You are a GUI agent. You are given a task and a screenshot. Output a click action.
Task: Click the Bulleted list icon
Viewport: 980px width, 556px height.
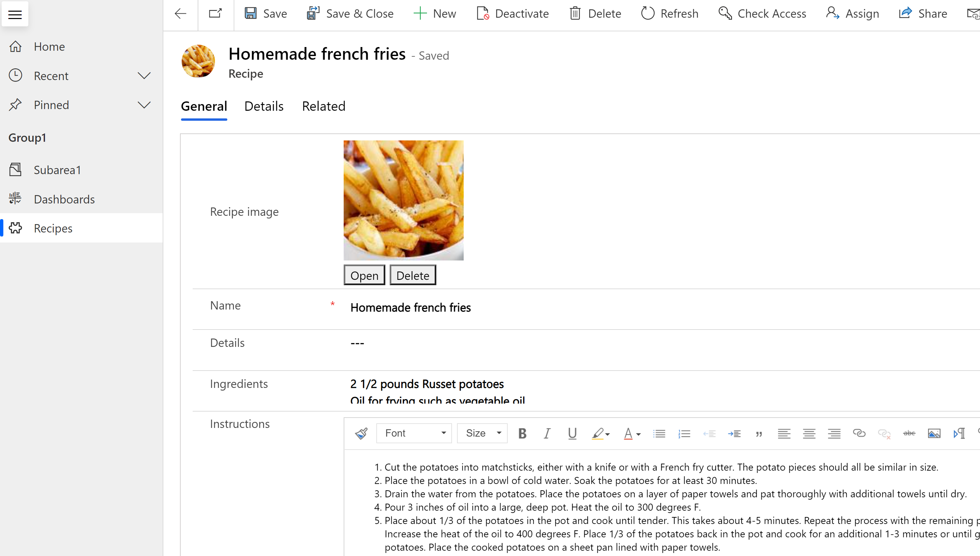pos(658,433)
